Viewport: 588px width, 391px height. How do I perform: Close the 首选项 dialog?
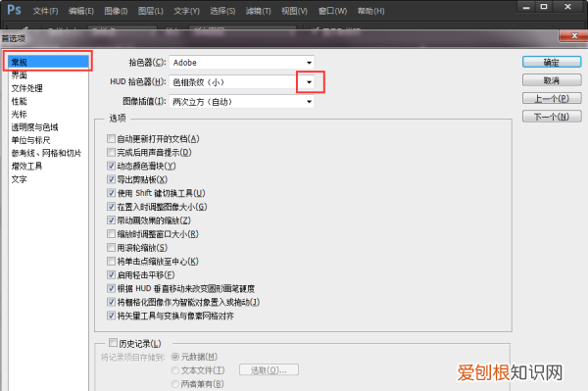coord(573,36)
